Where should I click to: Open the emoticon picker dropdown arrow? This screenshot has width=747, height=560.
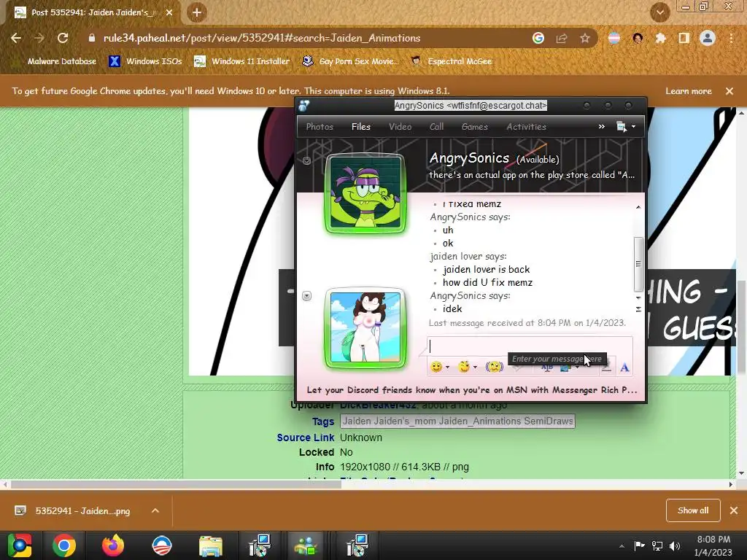coord(447,367)
